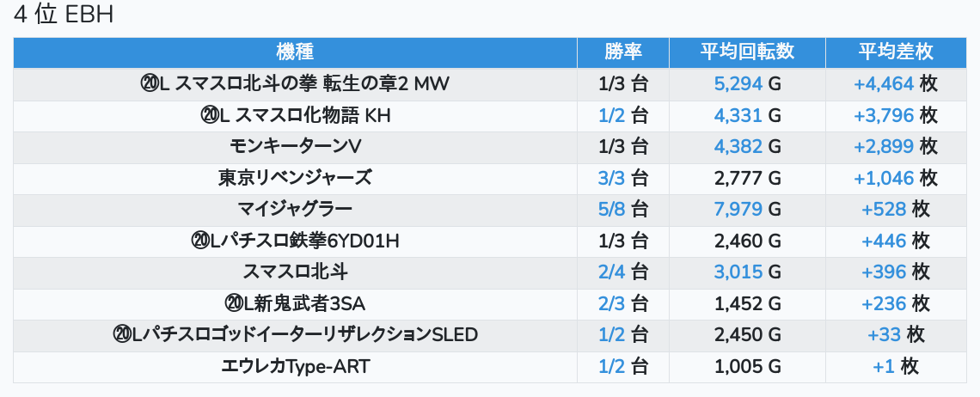Click the Lパチスロ鉄拳6YD01H machine name
Viewport: 980px width, 397px height.
pos(295,241)
